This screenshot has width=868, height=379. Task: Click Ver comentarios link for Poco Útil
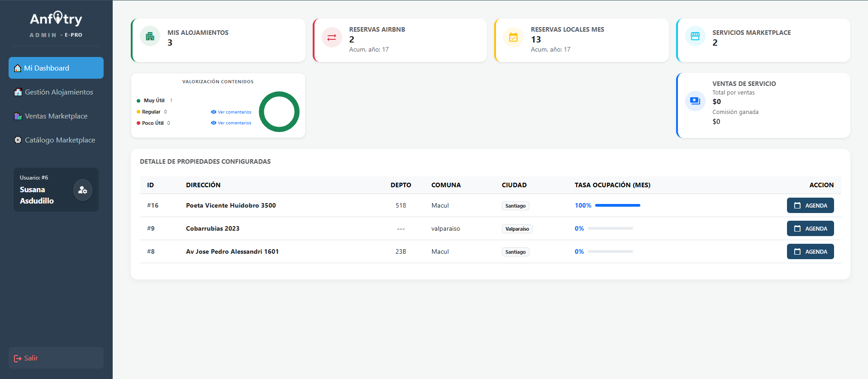(231, 123)
